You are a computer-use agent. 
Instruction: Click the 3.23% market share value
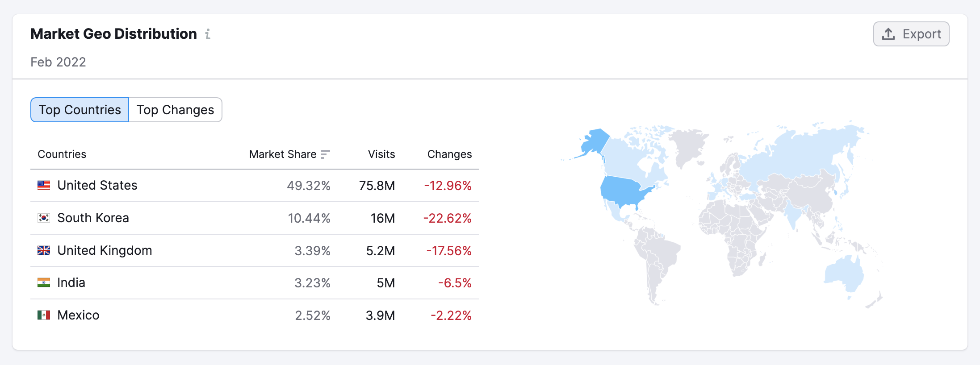pyautogui.click(x=312, y=283)
